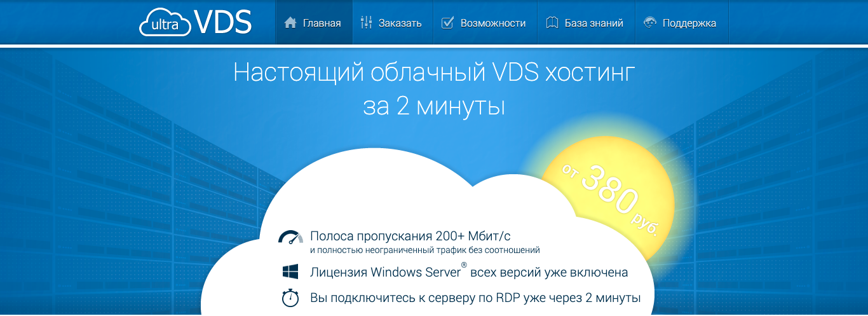This screenshot has height=316, width=868.
Task: Open the Заказать menu item
Action: 392,23
